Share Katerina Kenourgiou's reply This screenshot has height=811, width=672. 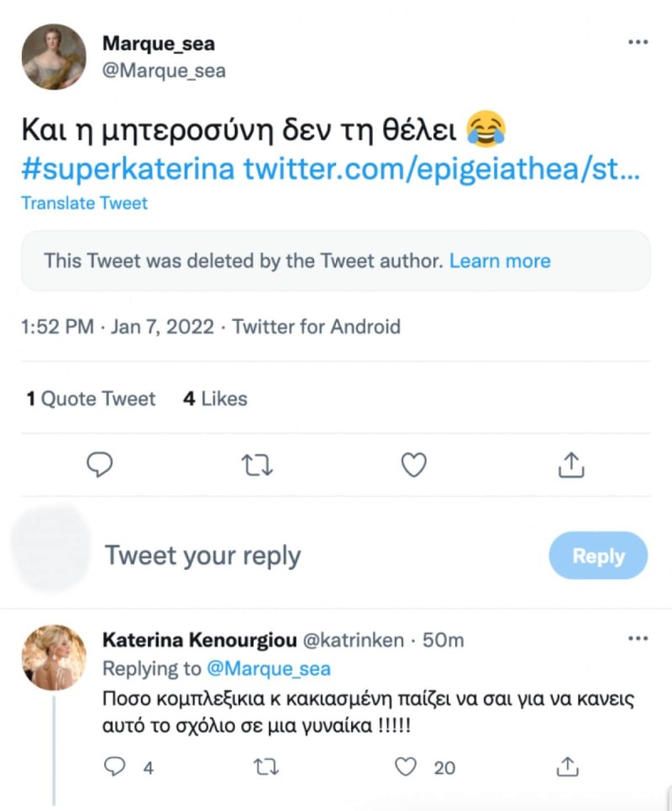(567, 766)
